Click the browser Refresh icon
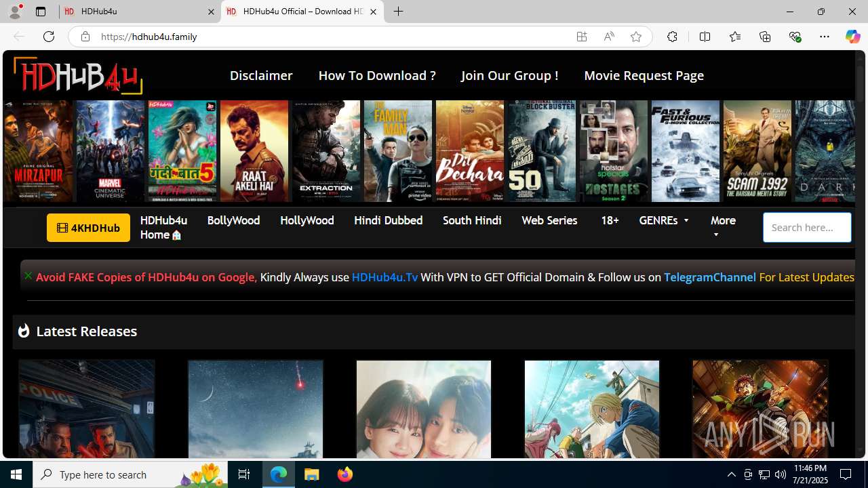This screenshot has height=488, width=868. pyautogui.click(x=49, y=37)
